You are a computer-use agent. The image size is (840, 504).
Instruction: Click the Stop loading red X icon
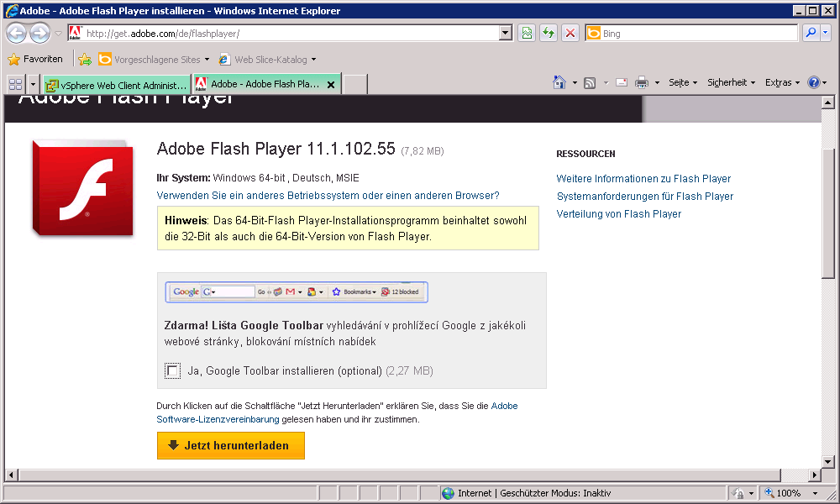point(570,34)
